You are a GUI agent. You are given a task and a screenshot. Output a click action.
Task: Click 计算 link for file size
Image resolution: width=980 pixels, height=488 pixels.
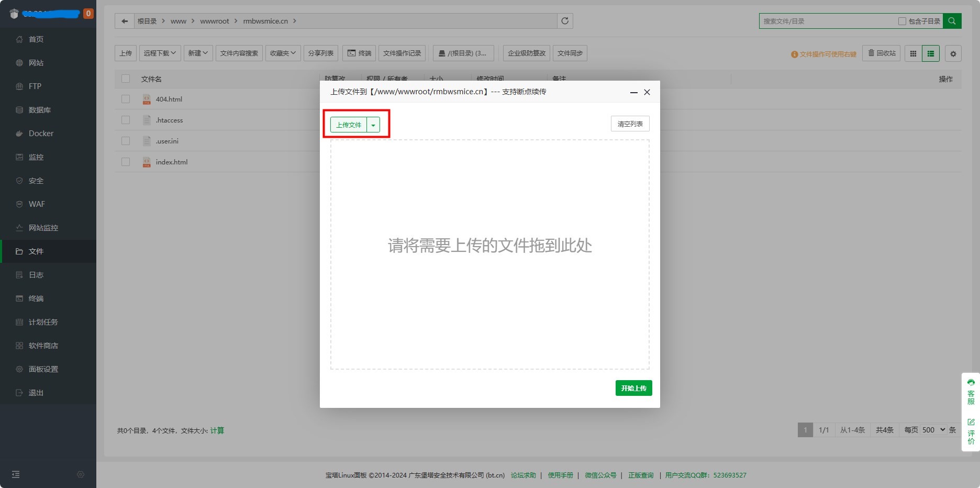click(x=217, y=430)
